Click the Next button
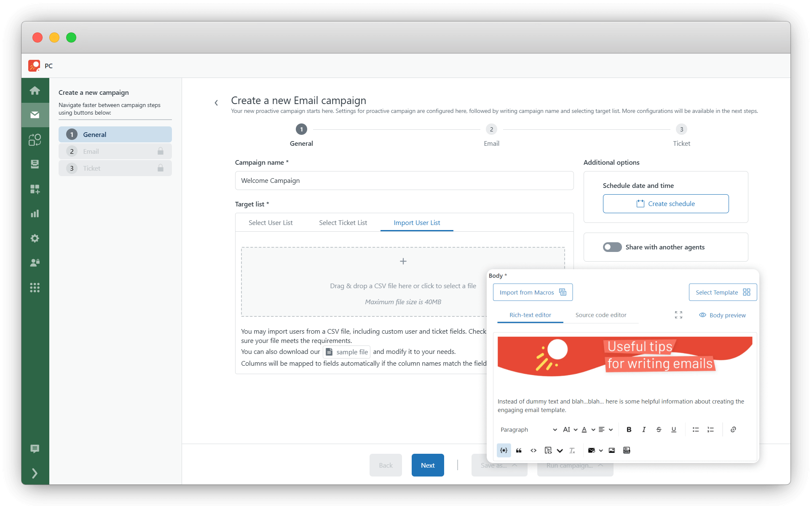812x506 pixels. (x=428, y=465)
